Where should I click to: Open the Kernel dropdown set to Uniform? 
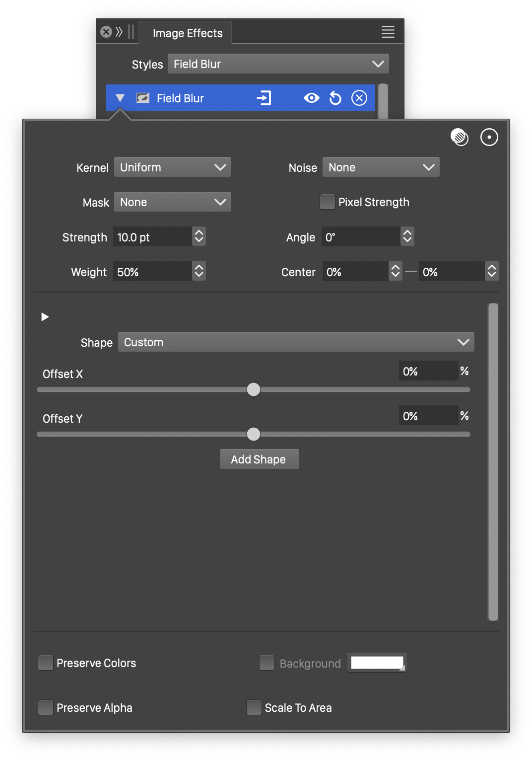coord(173,167)
